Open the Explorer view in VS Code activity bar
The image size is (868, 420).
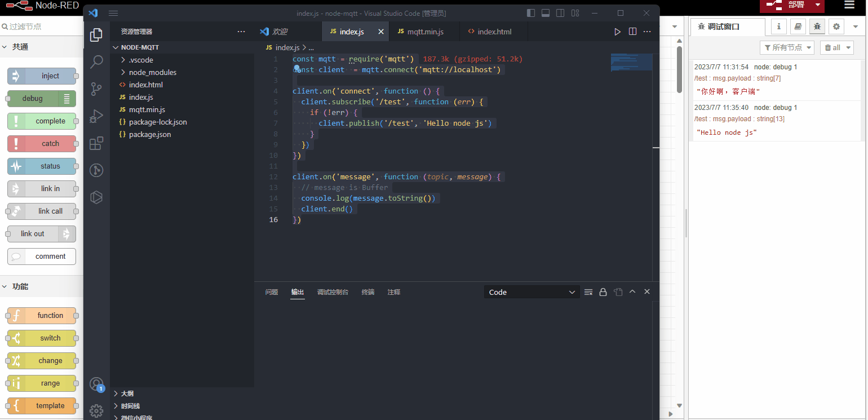coord(96,35)
